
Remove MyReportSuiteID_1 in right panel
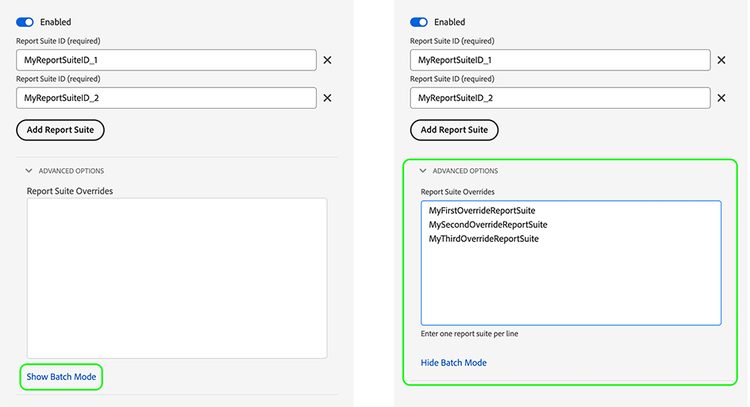(x=721, y=60)
